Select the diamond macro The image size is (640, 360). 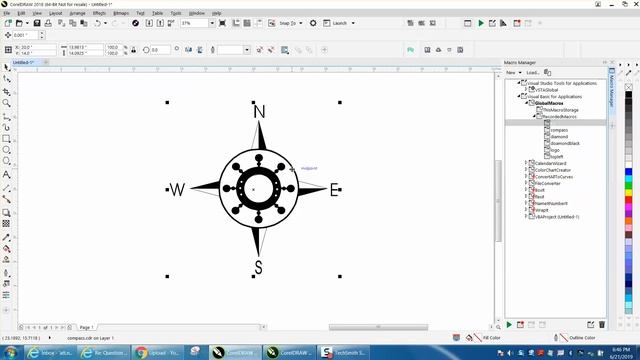pos(559,137)
